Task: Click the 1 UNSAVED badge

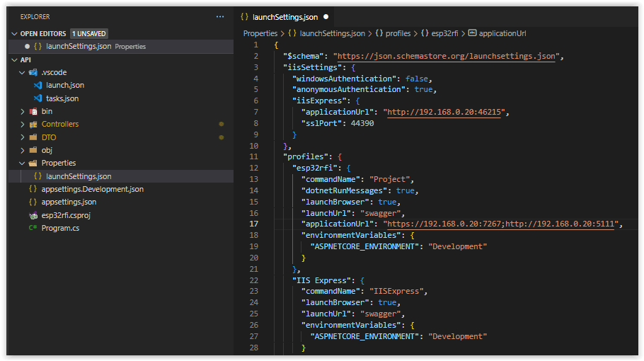Action: 88,34
